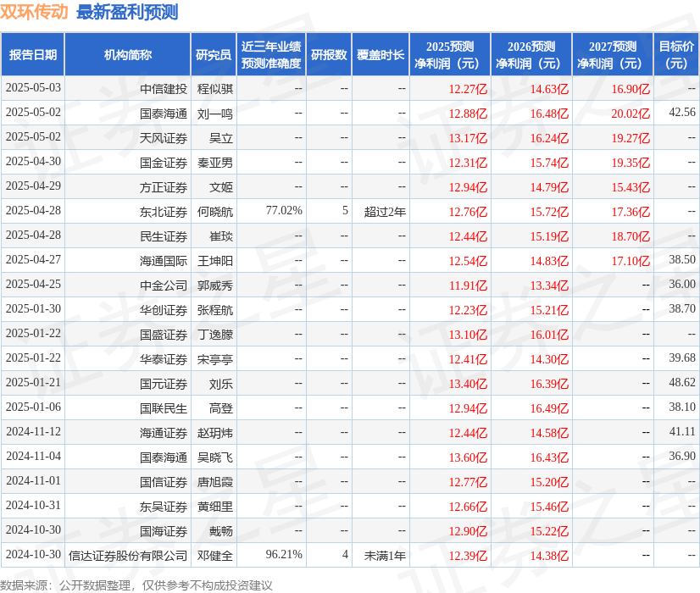Viewport: 700px width, 593px height.
Task: Click institution name 国元证券
Action: click(164, 383)
